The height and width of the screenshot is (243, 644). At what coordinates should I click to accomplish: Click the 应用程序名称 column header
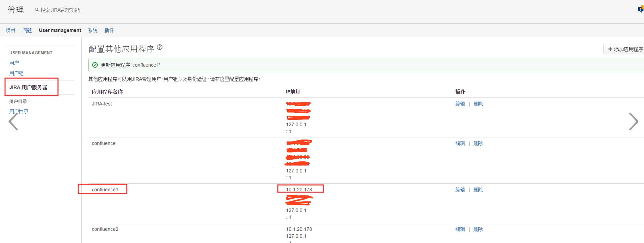point(107,92)
